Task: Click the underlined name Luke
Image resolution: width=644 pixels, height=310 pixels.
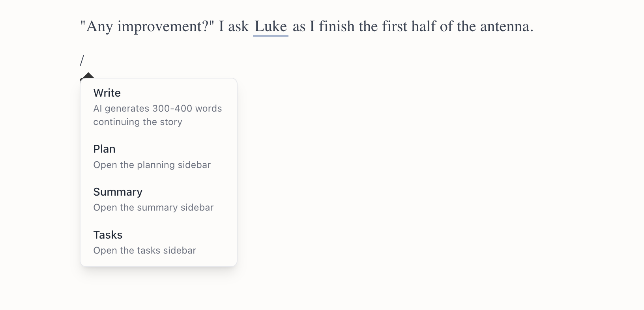Action: coord(271,26)
